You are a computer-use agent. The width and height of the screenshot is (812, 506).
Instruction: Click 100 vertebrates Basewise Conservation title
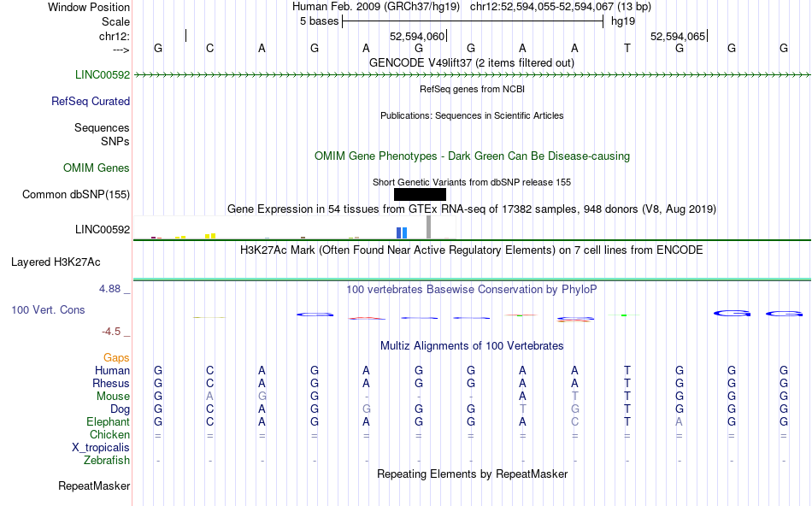coord(472,290)
